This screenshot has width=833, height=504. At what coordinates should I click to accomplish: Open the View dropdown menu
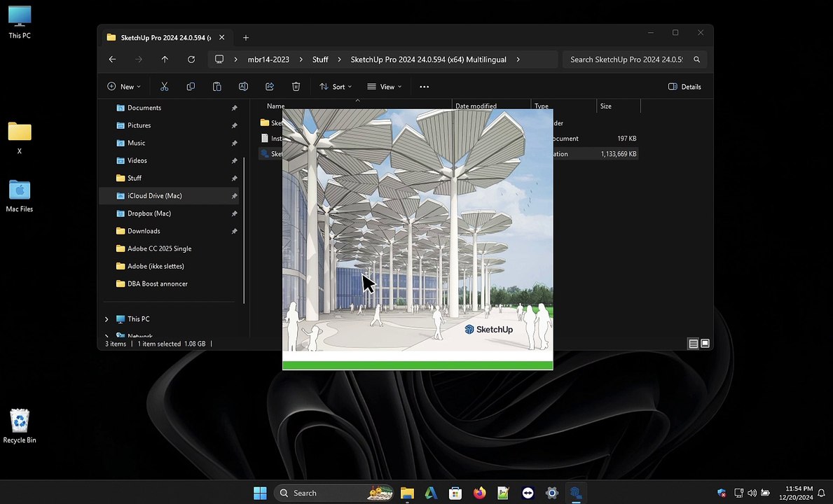(x=384, y=87)
